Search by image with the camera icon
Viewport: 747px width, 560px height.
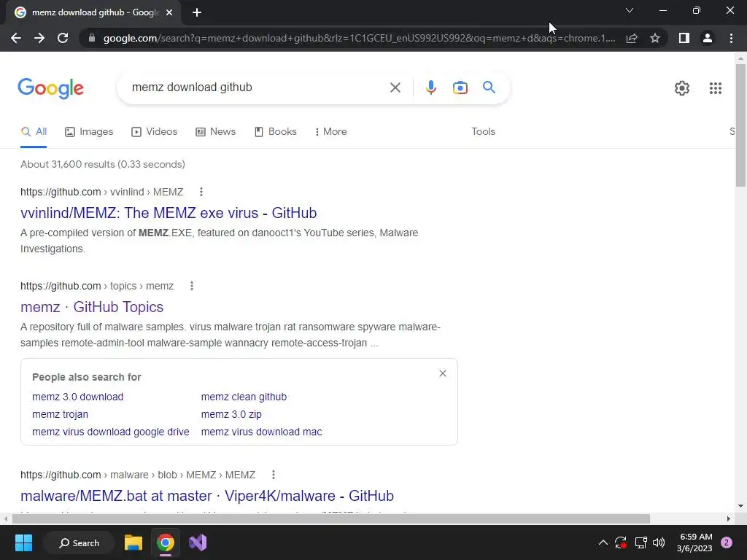(x=460, y=87)
